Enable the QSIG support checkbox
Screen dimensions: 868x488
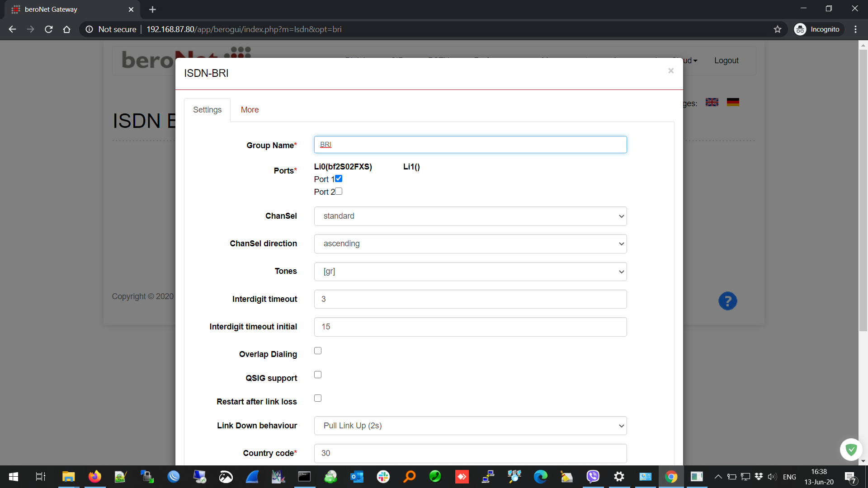[318, 375]
